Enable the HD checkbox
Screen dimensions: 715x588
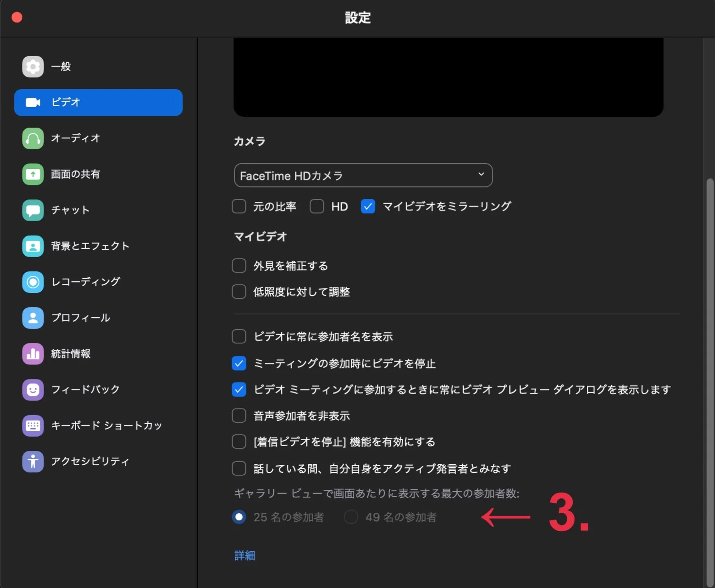tap(317, 206)
